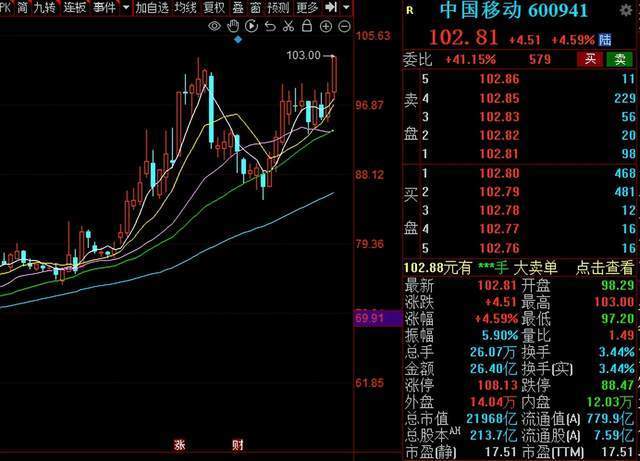640x461 pixels.
Task: Click the R indicator beside stock name
Action: (410, 11)
